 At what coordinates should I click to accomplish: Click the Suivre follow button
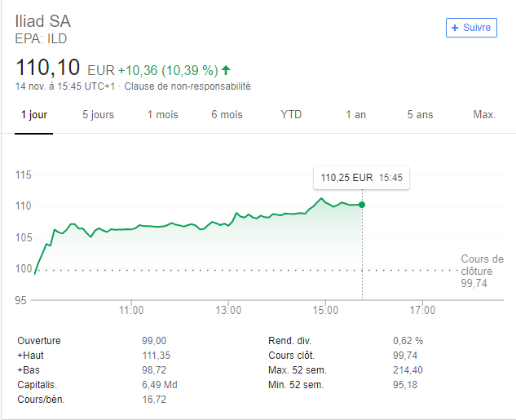click(x=471, y=27)
